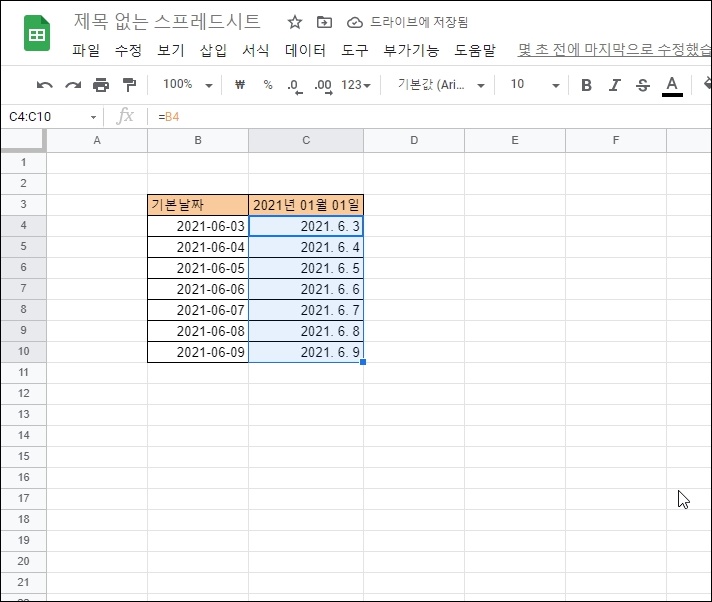Screen dimensions: 712x602
Task: Print the spreadsheet
Action: 101,85
